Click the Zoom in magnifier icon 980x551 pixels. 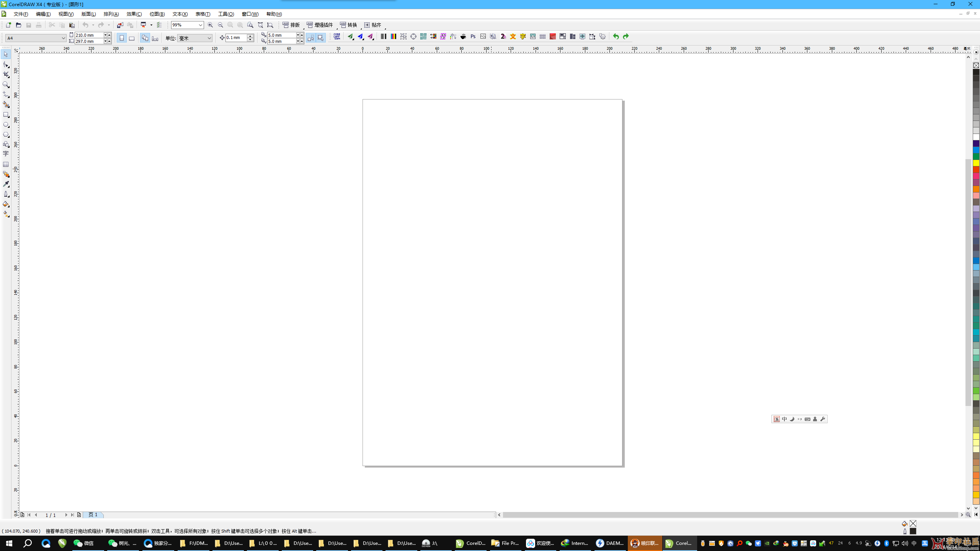(x=210, y=25)
